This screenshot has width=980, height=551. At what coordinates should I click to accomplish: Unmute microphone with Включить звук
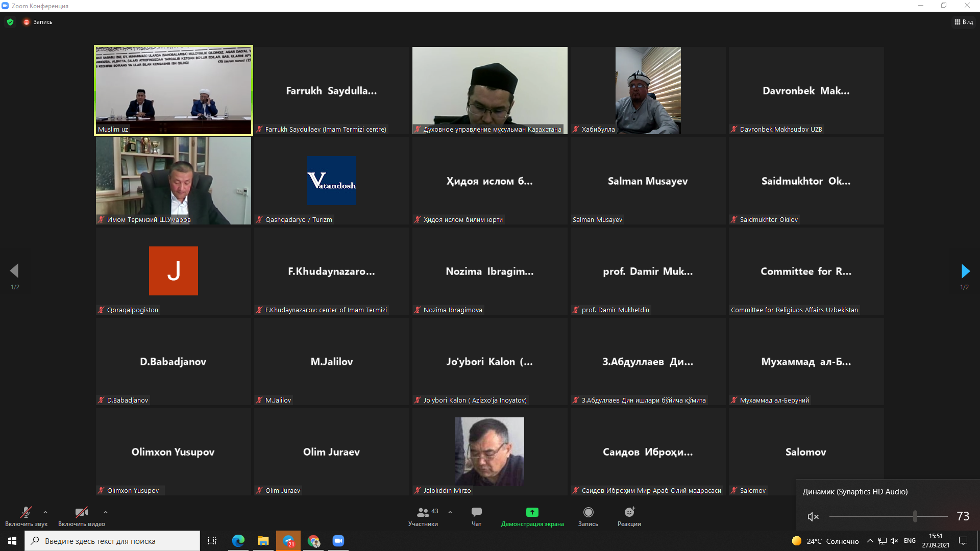[x=26, y=513]
